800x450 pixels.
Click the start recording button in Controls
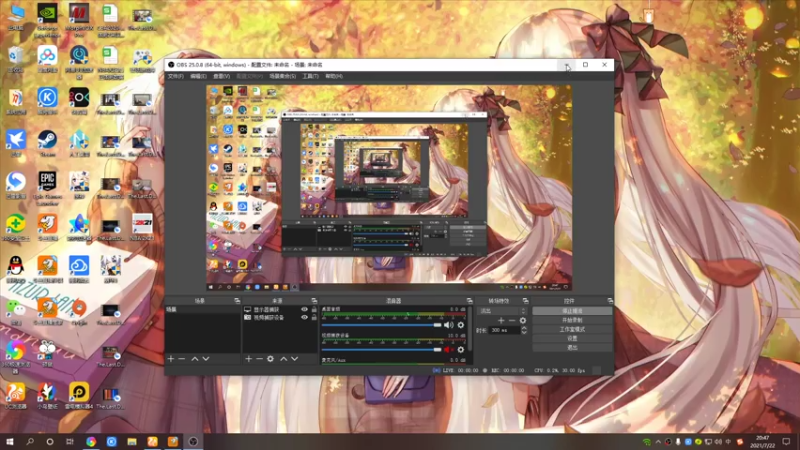[x=572, y=320]
